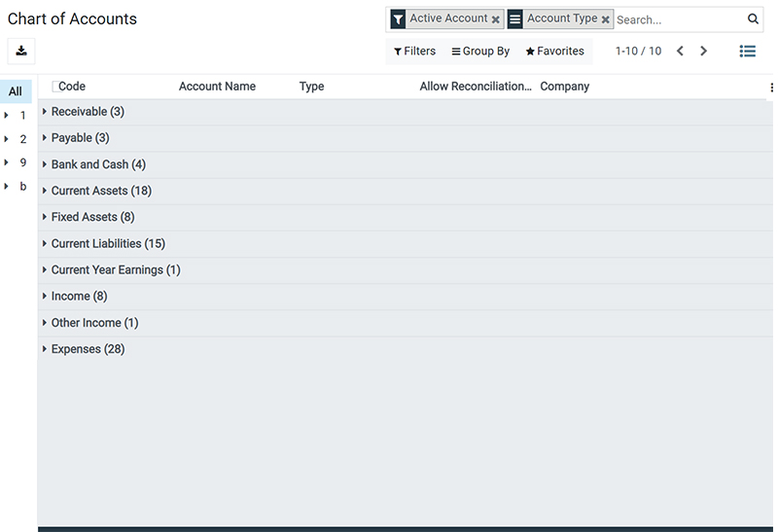Viewport: 778px width, 532px height.
Task: Tick the select-all checkbox near Code
Action: coord(54,87)
